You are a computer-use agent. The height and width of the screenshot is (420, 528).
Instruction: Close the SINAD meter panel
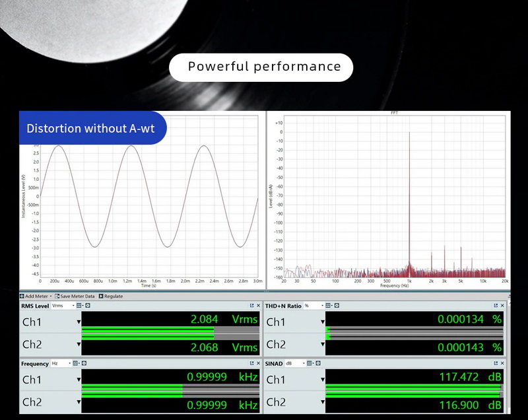click(x=503, y=364)
